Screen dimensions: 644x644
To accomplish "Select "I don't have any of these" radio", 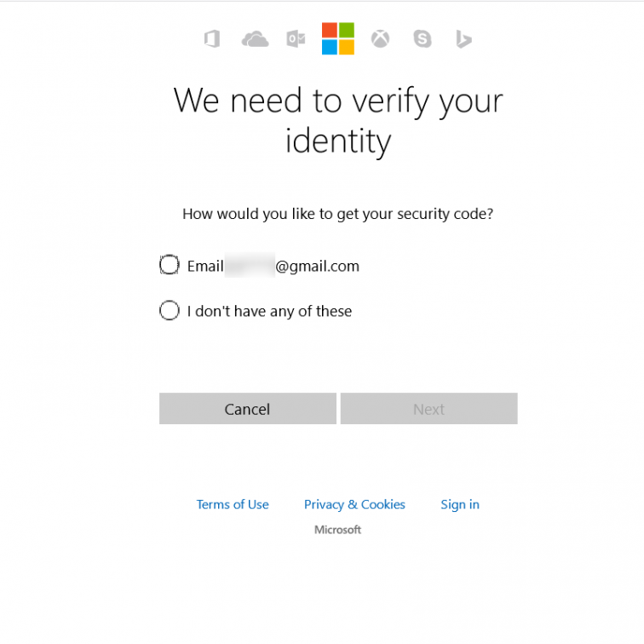I will pos(170,310).
